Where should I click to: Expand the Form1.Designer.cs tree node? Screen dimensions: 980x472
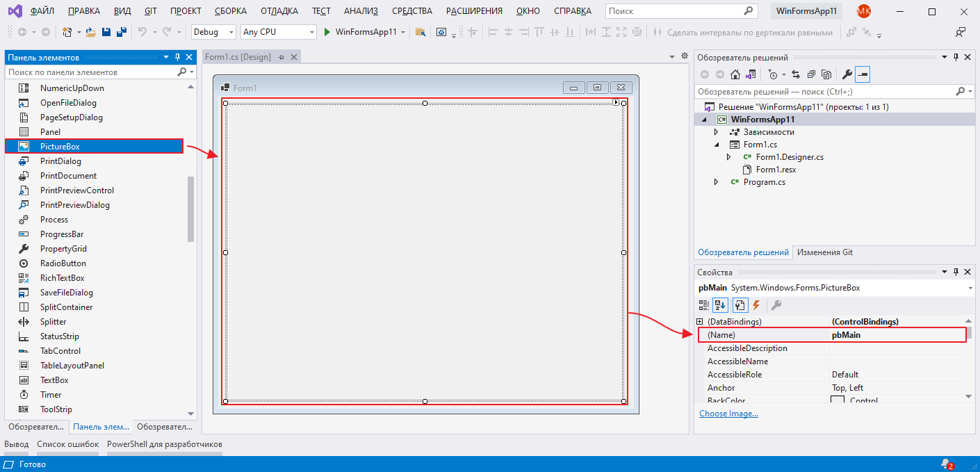point(728,157)
